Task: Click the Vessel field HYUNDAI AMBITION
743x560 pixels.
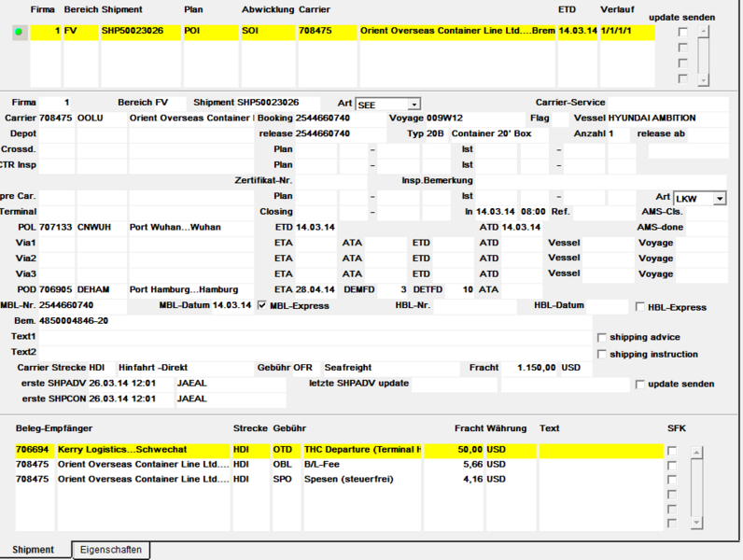Action: point(668,118)
